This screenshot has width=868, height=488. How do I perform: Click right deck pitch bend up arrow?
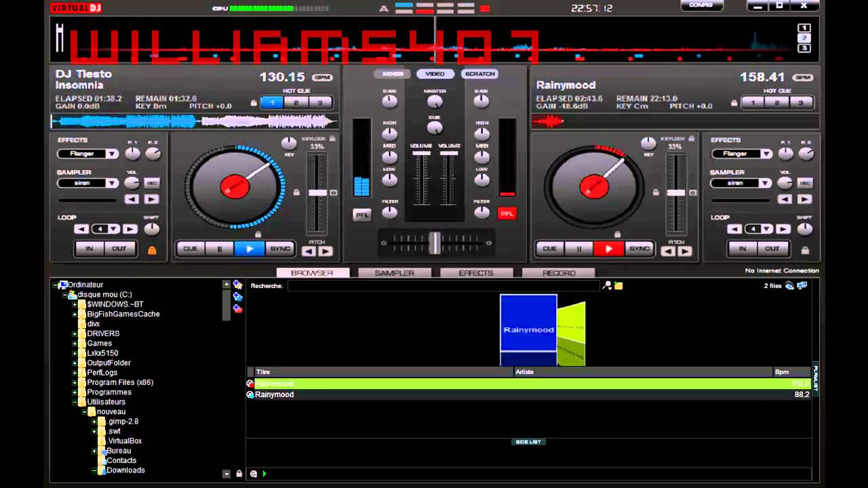click(685, 251)
